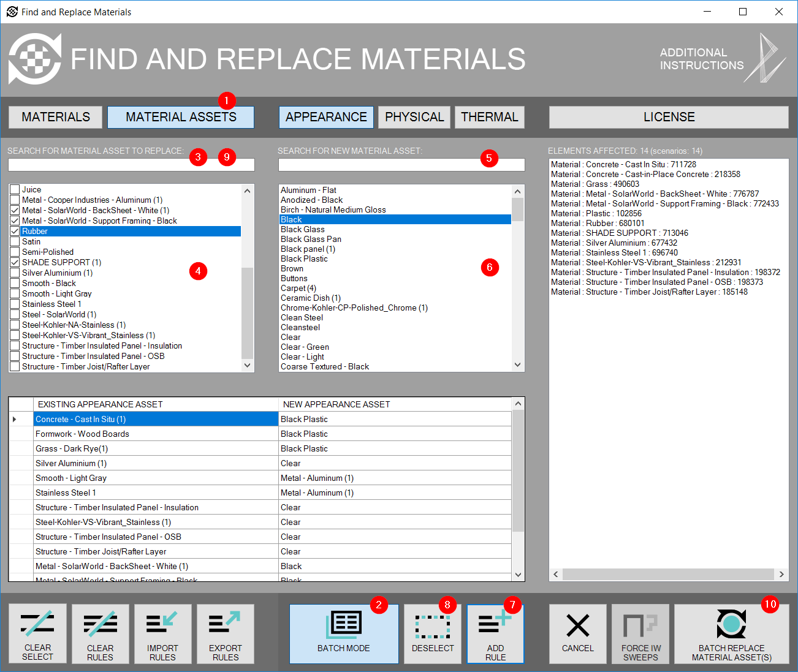Click the search field for new material asset
798x672 pixels.
click(x=401, y=164)
